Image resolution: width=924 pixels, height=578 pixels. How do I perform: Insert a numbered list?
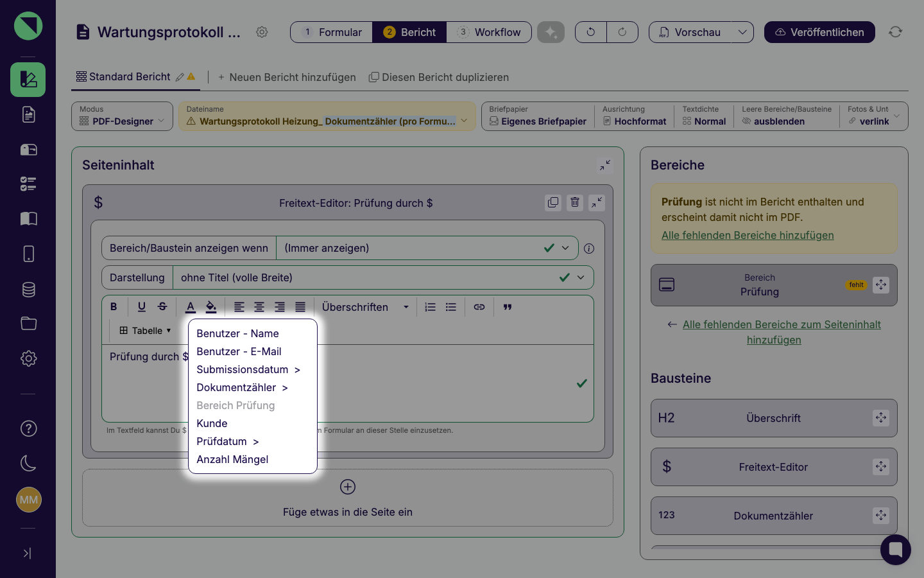[431, 307]
